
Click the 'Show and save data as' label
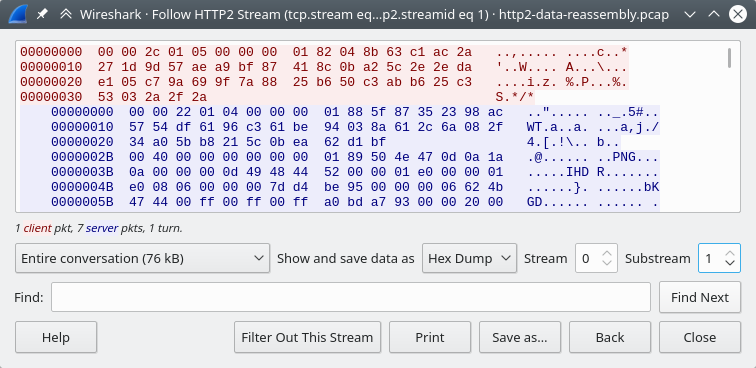click(346, 259)
